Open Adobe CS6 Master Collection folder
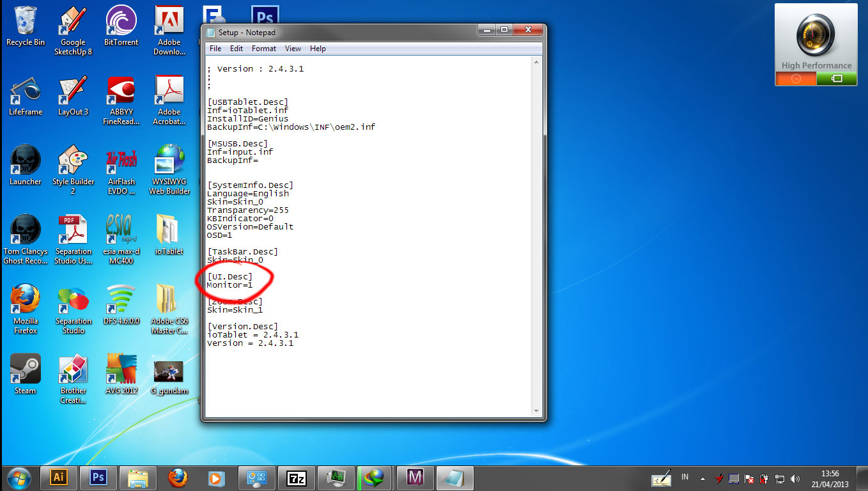868x491 pixels. pos(169,309)
